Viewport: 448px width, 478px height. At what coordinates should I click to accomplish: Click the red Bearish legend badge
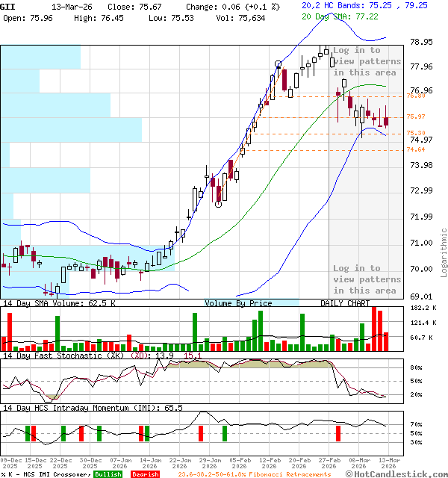(x=145, y=474)
